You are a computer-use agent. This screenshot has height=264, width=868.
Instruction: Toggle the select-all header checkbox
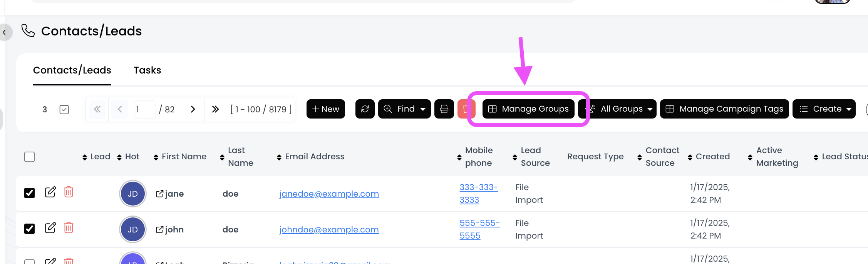30,157
